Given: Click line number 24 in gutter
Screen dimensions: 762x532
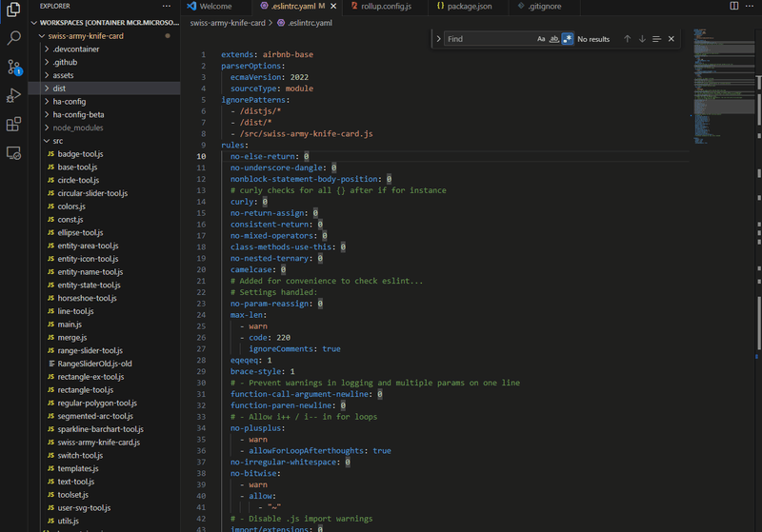Looking at the screenshot, I should (x=201, y=315).
